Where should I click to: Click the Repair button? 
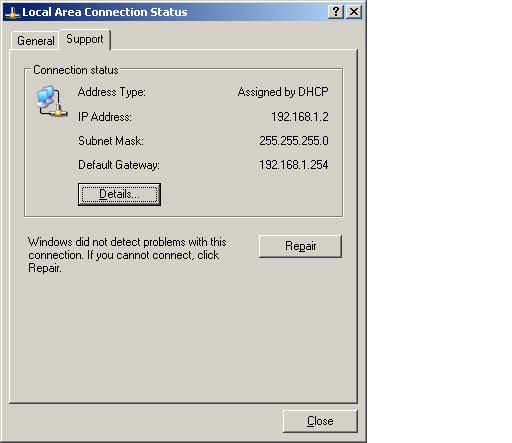300,246
